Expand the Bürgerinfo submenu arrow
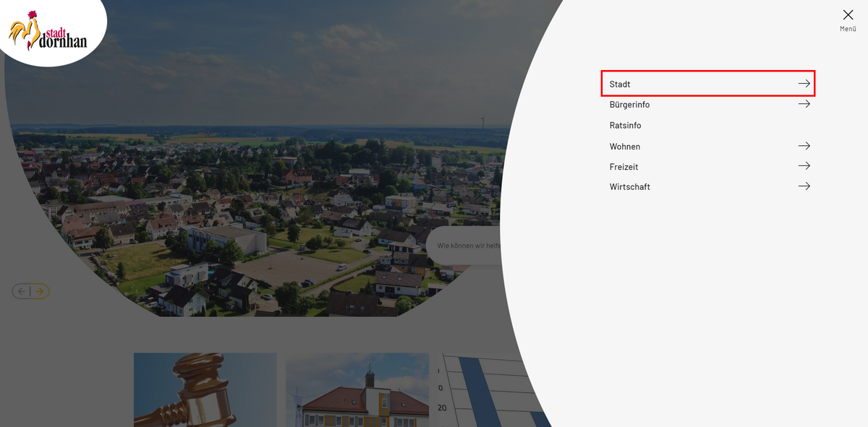Image resolution: width=868 pixels, height=427 pixels. click(x=804, y=104)
